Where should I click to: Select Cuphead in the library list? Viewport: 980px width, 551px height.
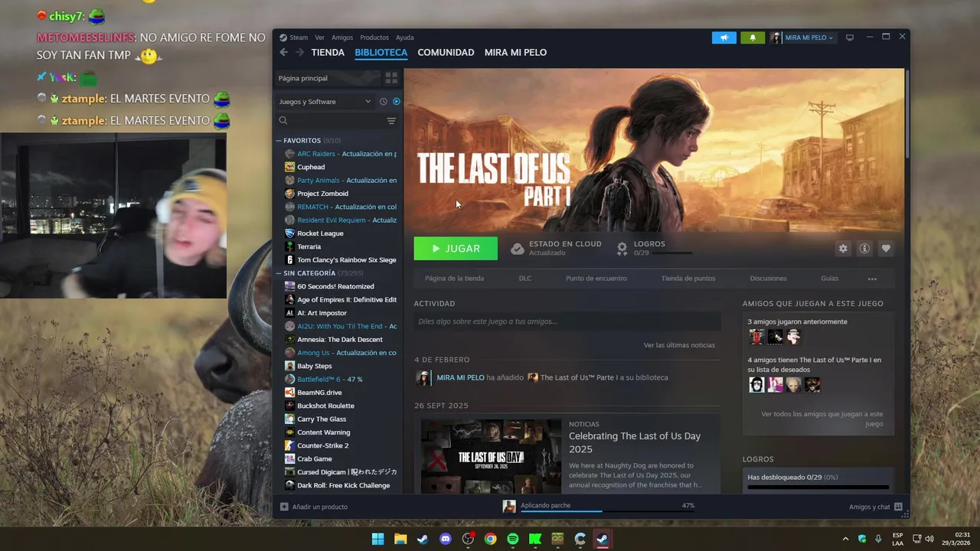click(311, 167)
